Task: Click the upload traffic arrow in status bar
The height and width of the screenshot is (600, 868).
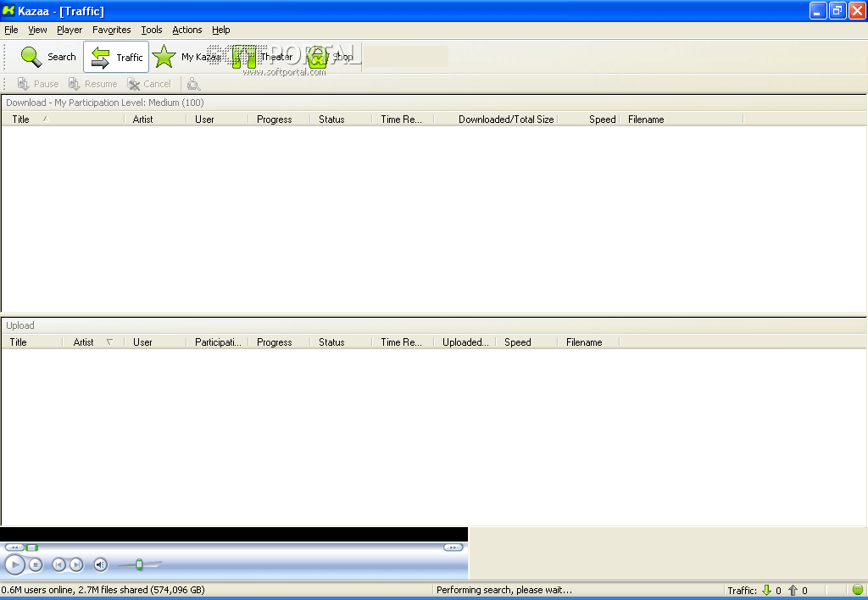Action: pyautogui.click(x=793, y=590)
